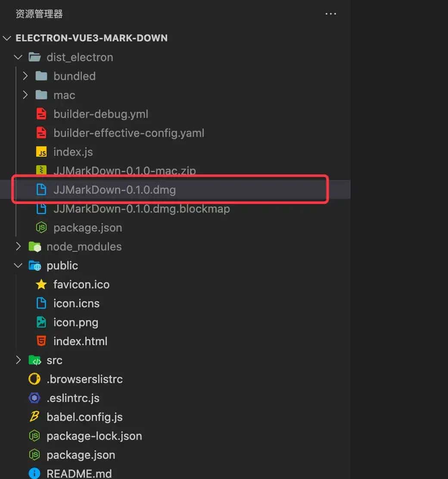Image resolution: width=448 pixels, height=479 pixels.
Task: Click the .eslintrc.js ESLint icon
Action: 34,398
